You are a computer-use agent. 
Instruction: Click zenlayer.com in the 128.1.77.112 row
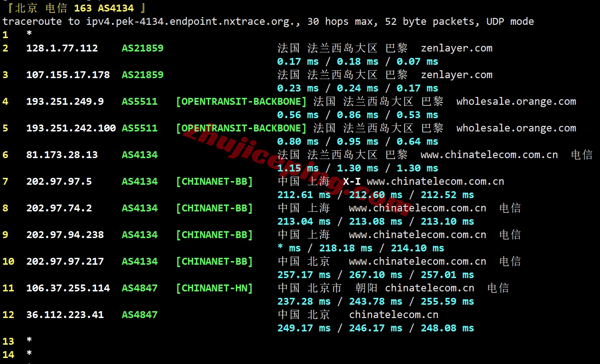tap(457, 48)
